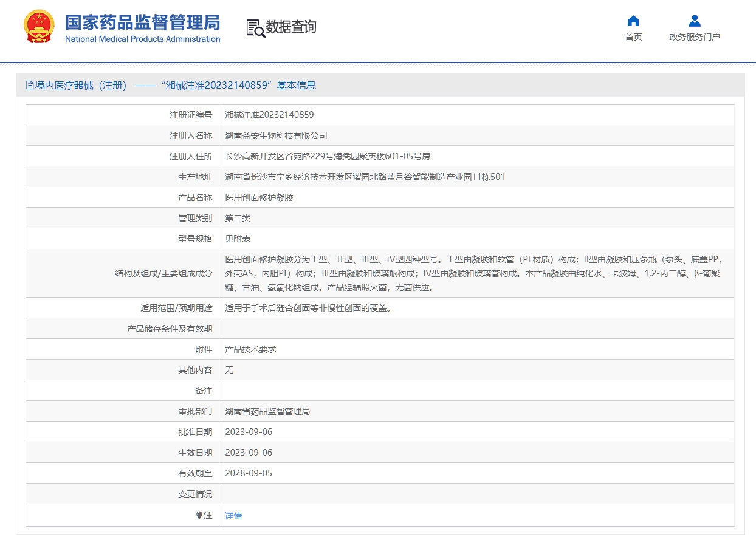Click expiry date 2028-09-05
Image resolution: width=756 pixels, height=545 pixels.
pyautogui.click(x=249, y=473)
